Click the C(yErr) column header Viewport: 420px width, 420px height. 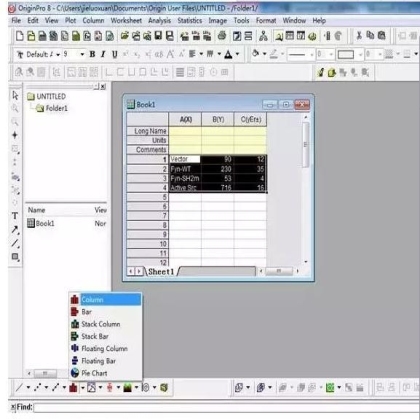(x=250, y=119)
